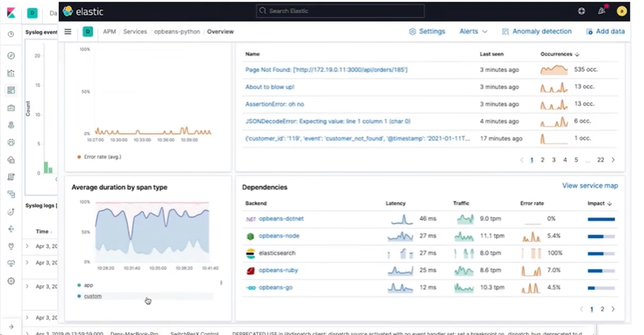Expand the Alerts dropdown
The height and width of the screenshot is (335, 644).
click(473, 31)
